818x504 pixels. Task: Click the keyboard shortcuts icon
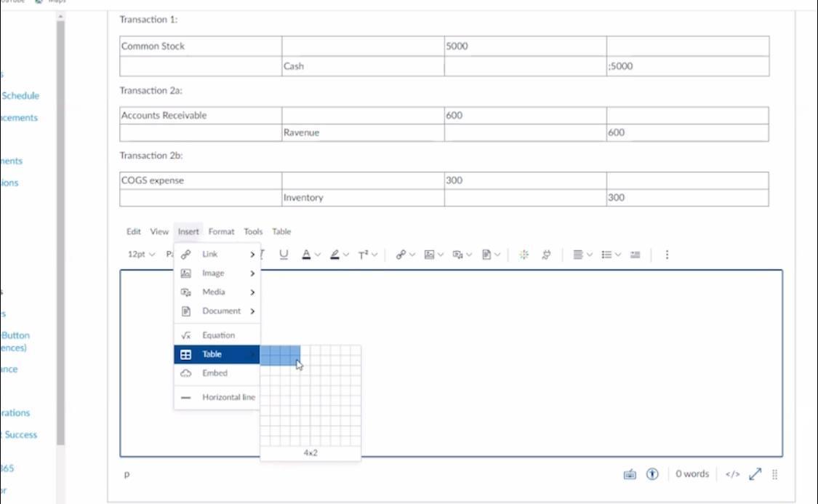(630, 474)
